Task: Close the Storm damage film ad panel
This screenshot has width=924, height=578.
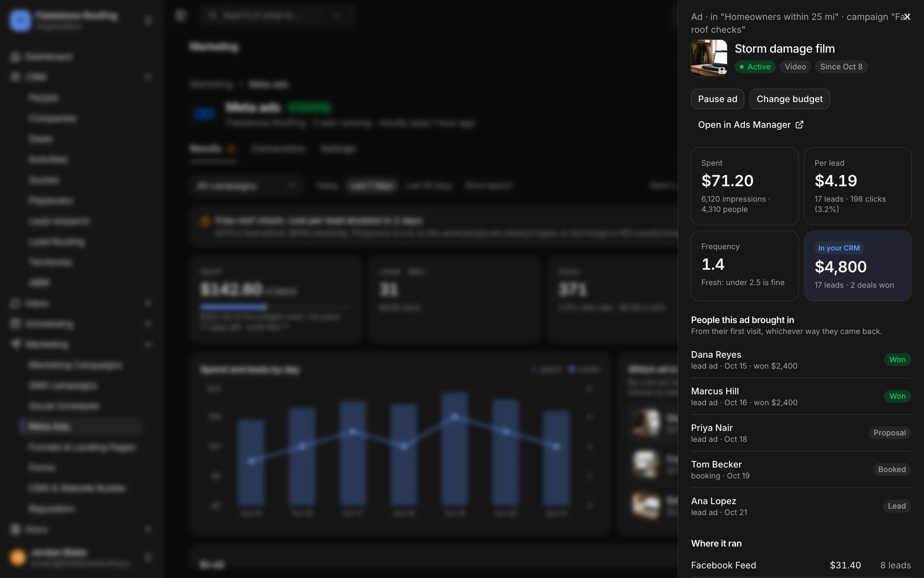Action: click(x=907, y=17)
